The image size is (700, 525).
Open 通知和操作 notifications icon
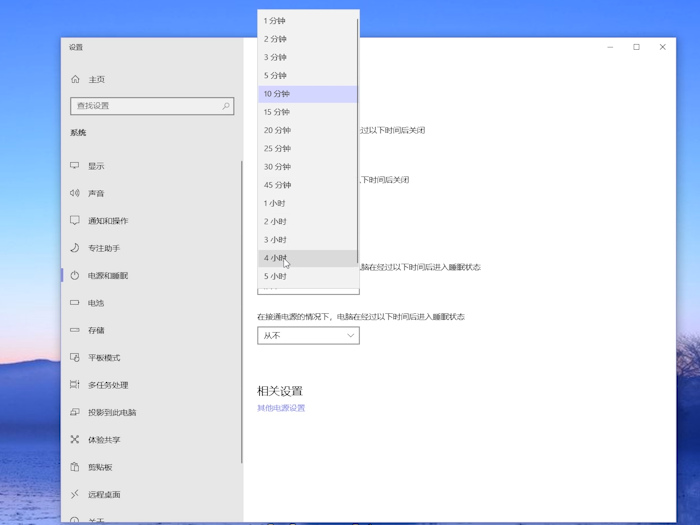click(x=75, y=221)
